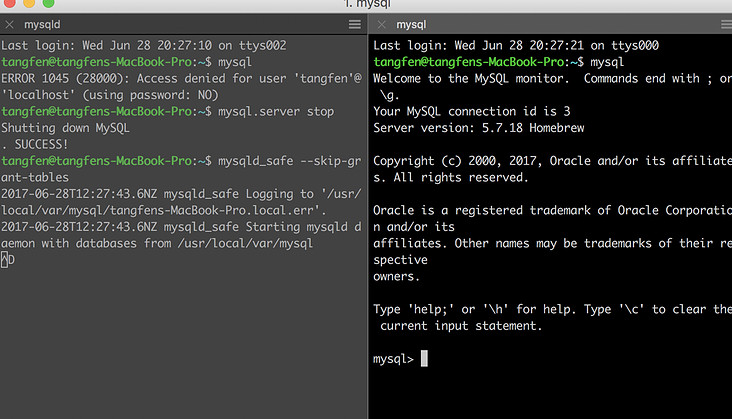
Task: Open the mysql pane hamburger menu
Action: 726,24
